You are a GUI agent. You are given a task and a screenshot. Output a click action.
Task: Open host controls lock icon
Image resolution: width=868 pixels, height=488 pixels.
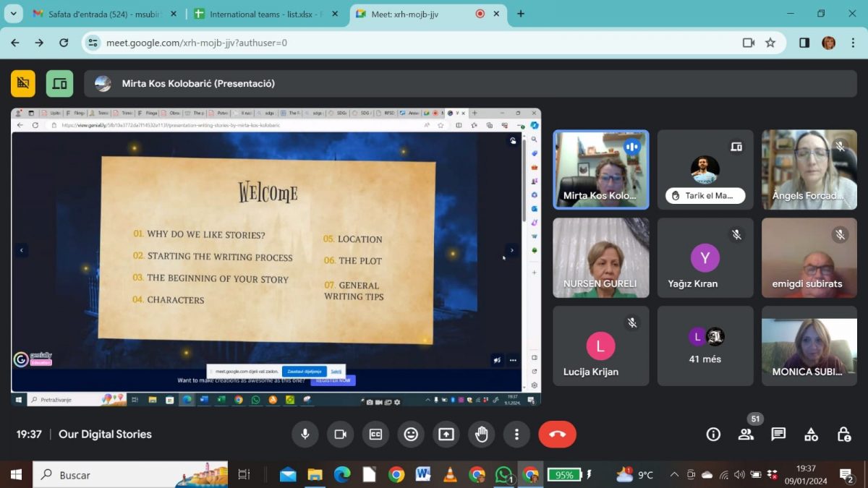click(843, 434)
